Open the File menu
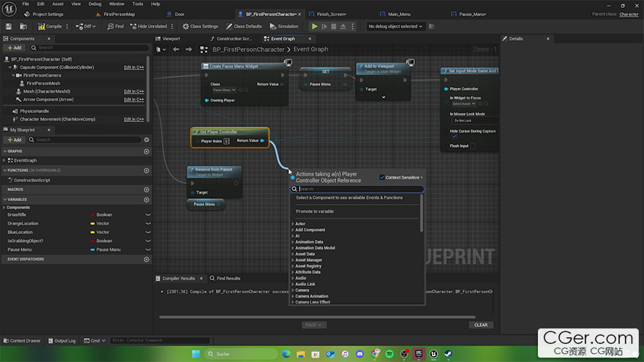The height and width of the screenshot is (362, 644). pyautogui.click(x=26, y=4)
